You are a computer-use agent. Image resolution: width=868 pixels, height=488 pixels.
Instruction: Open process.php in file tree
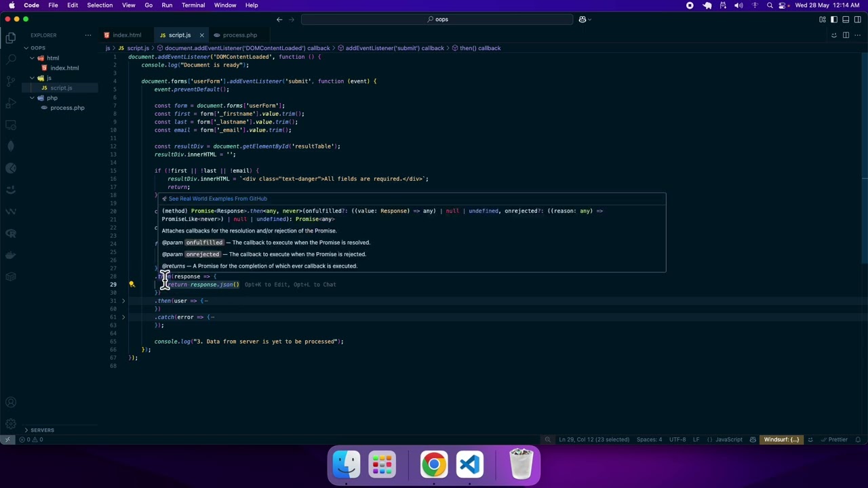(x=67, y=108)
